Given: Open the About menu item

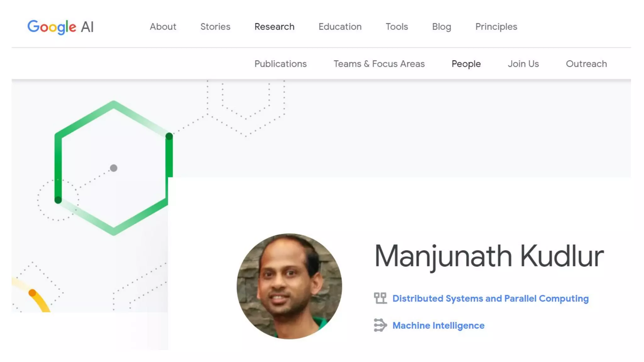Looking at the screenshot, I should pyautogui.click(x=163, y=27).
